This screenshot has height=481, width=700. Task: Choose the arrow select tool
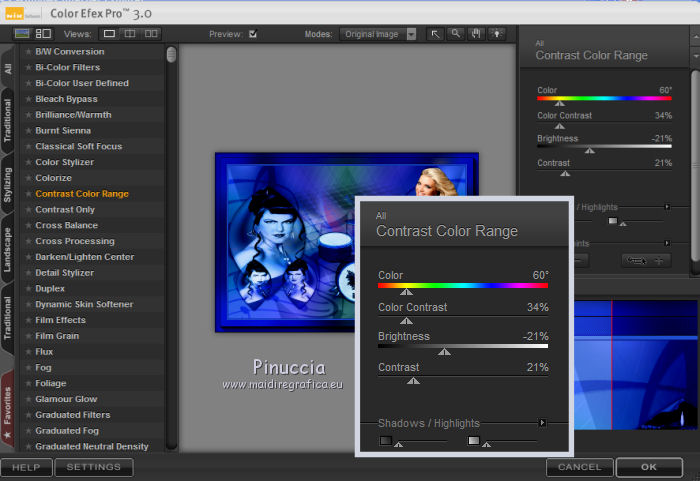(435, 34)
